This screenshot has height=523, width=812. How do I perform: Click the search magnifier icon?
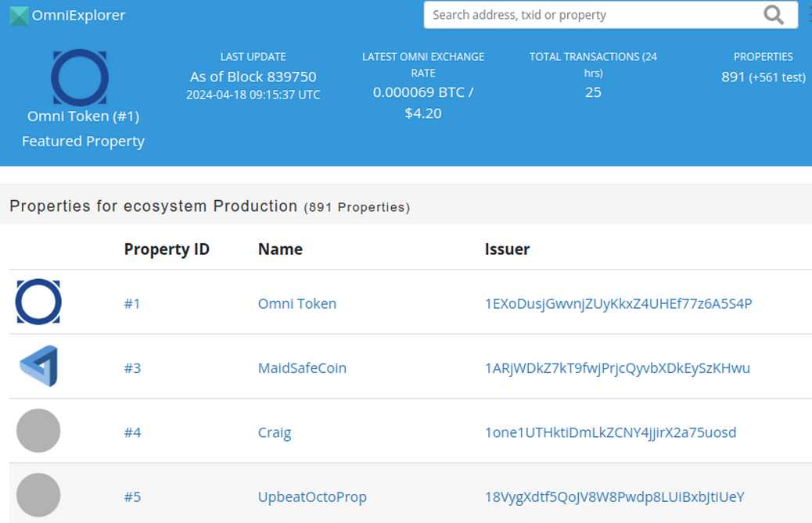click(x=773, y=15)
